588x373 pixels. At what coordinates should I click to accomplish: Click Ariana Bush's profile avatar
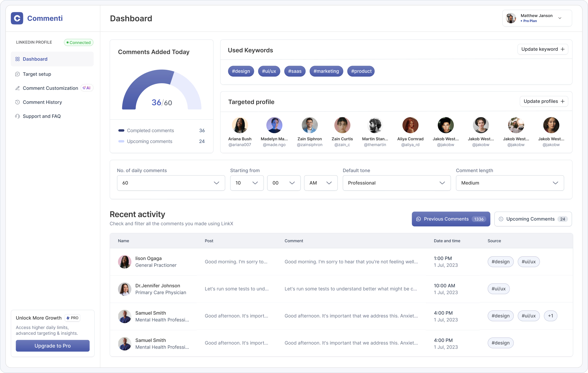coord(240,125)
